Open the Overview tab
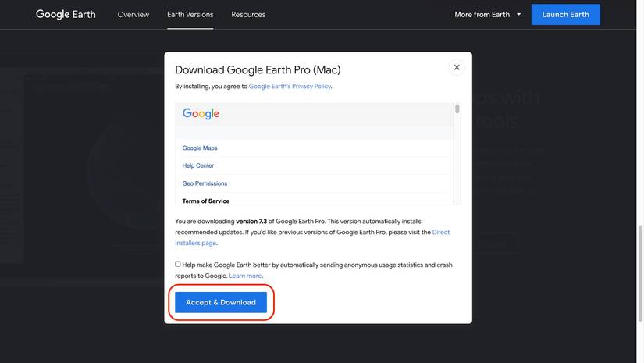 [x=133, y=14]
